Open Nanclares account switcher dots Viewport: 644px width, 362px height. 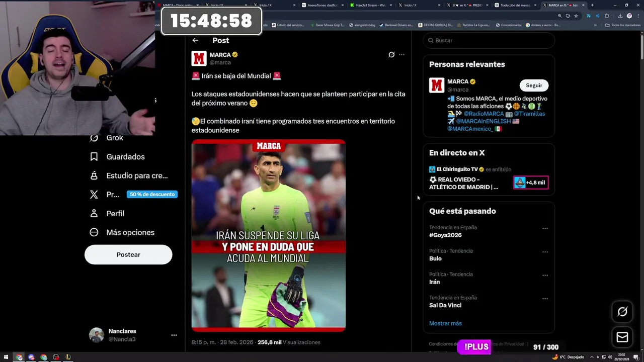(174, 335)
